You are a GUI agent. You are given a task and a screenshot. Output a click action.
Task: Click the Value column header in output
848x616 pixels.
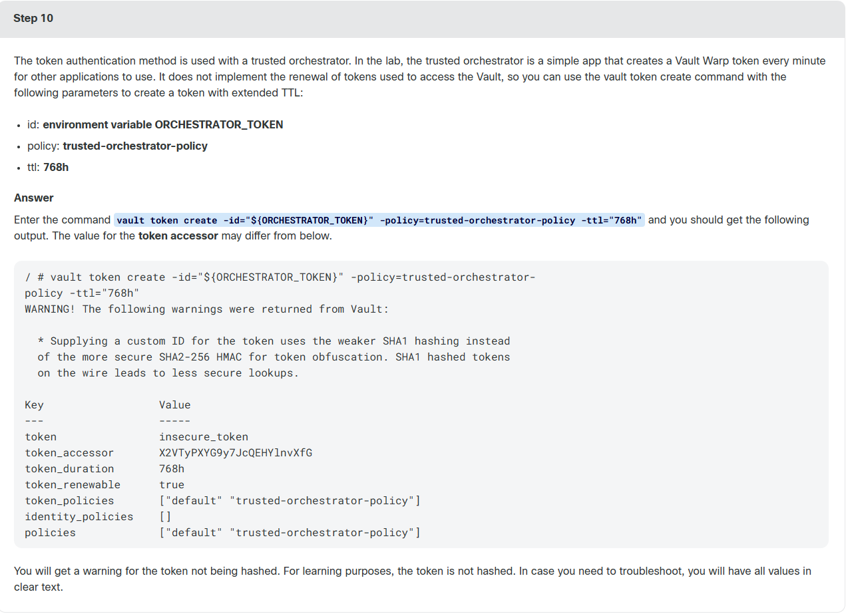coord(175,405)
